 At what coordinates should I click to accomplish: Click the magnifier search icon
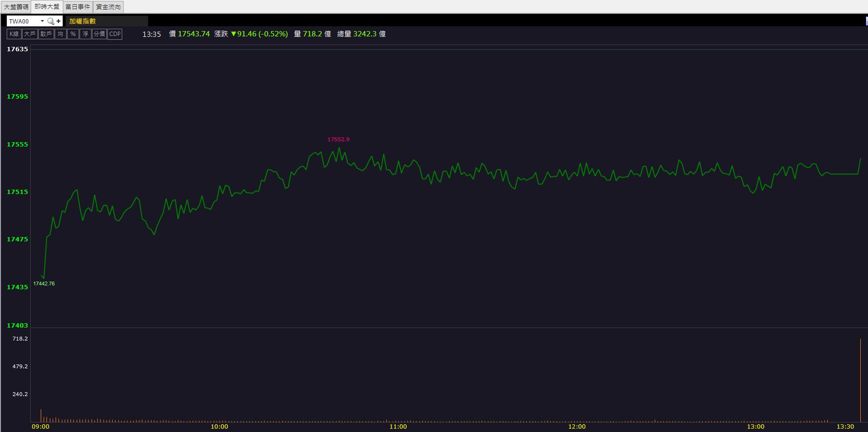click(x=50, y=21)
